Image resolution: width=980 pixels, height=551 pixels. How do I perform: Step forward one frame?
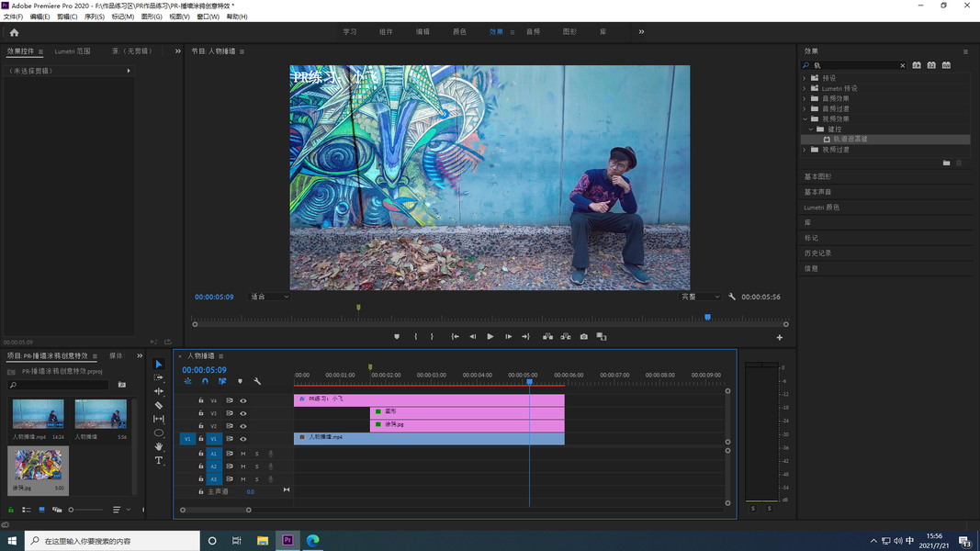point(508,337)
